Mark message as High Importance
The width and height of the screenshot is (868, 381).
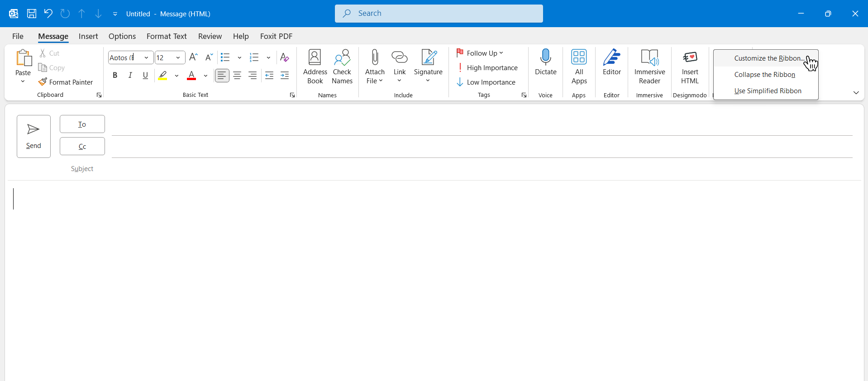pyautogui.click(x=487, y=68)
